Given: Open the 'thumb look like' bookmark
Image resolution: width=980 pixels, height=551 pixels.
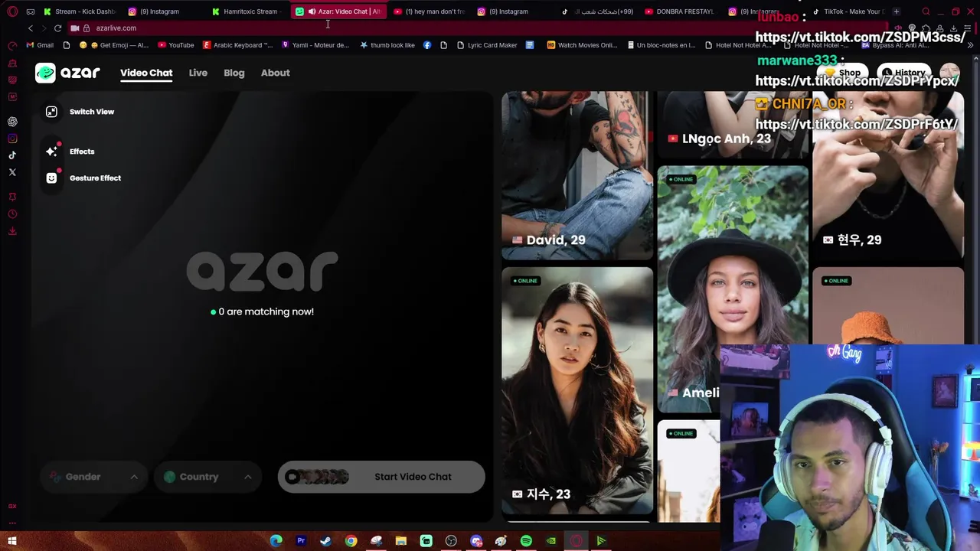Looking at the screenshot, I should [387, 45].
